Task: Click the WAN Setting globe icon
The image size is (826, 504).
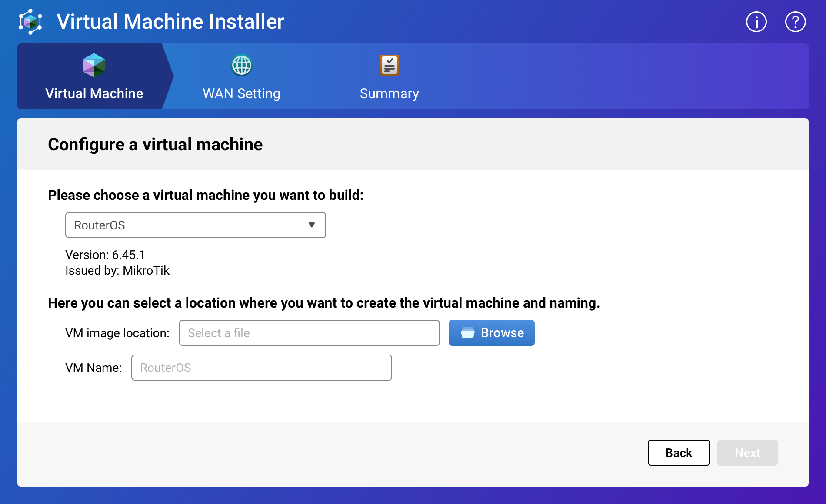Action: 241,65
